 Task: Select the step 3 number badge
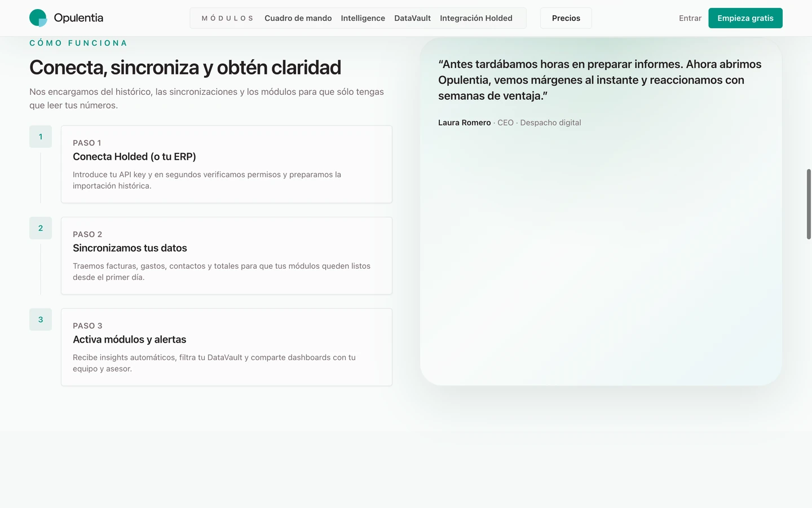41,319
